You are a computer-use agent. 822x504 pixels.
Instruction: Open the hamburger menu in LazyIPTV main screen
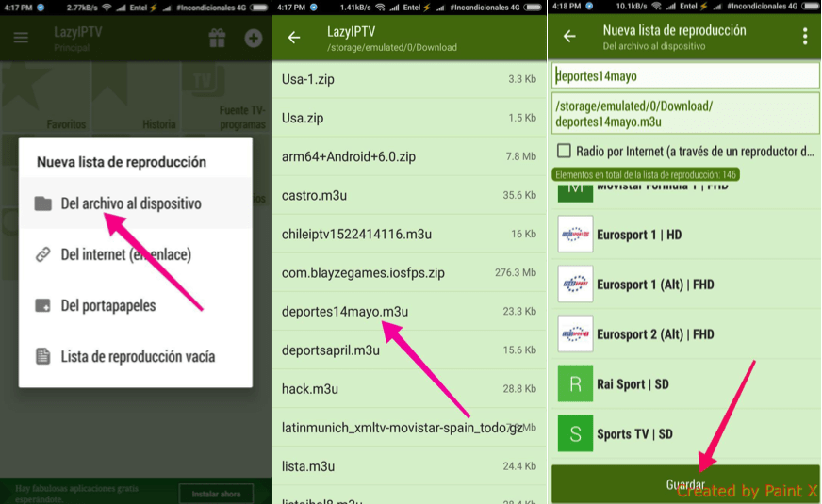(21, 38)
